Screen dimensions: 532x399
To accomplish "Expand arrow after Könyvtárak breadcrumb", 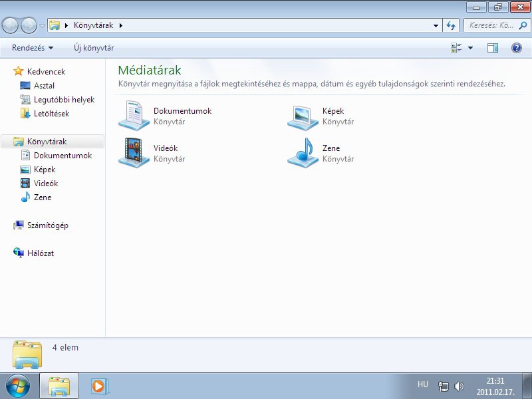I will click(121, 25).
